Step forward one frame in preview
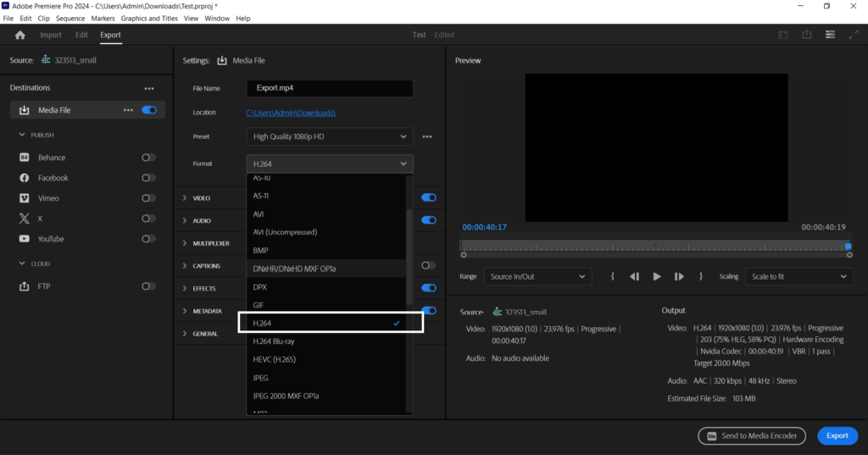868x455 pixels. [679, 276]
